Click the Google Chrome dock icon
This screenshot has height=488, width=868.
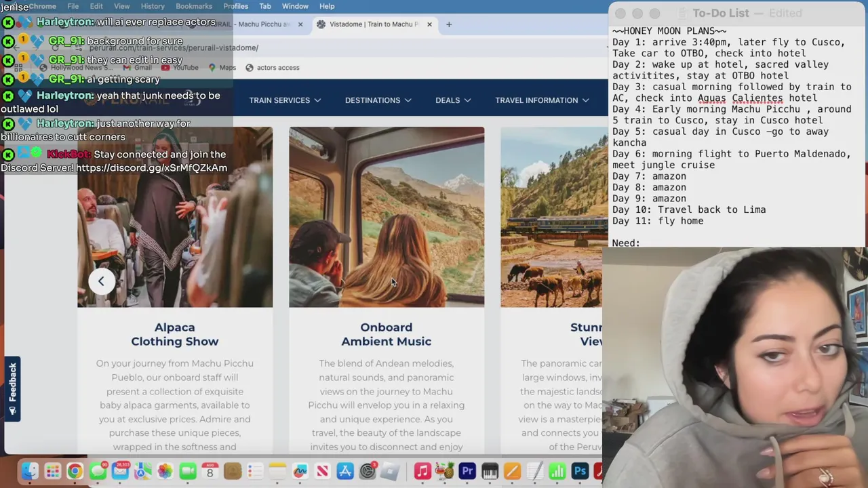click(x=75, y=471)
